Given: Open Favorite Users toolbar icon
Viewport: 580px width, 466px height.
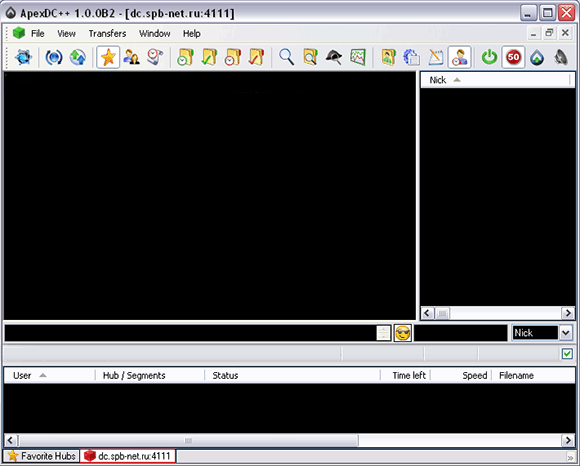Looking at the screenshot, I should [x=132, y=57].
